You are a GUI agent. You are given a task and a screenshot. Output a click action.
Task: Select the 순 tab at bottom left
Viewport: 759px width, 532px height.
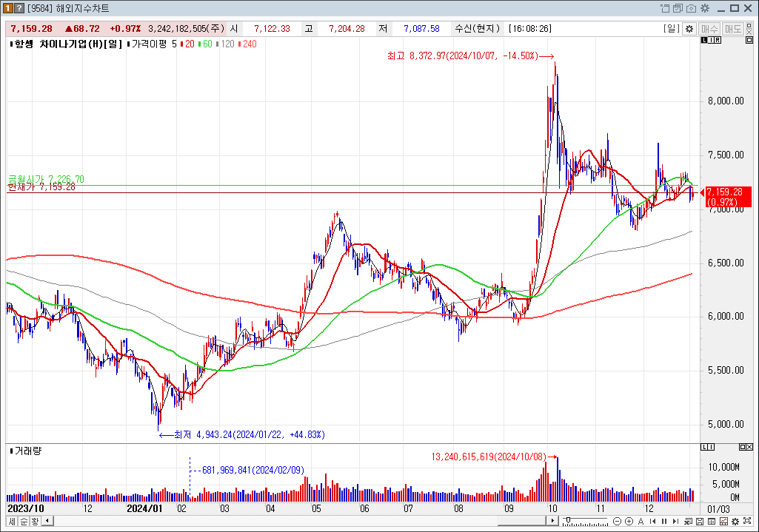tap(24, 522)
